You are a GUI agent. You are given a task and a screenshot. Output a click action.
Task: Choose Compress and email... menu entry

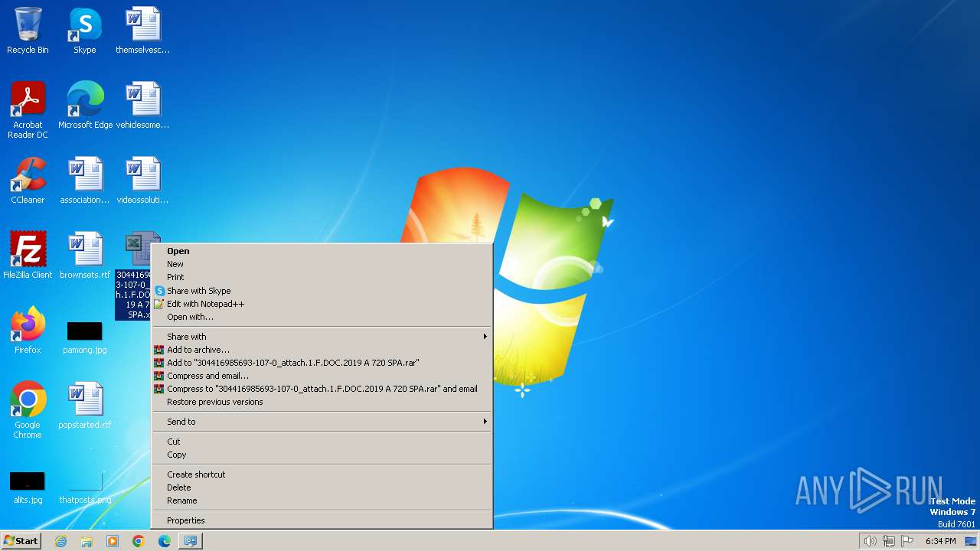tap(322, 376)
